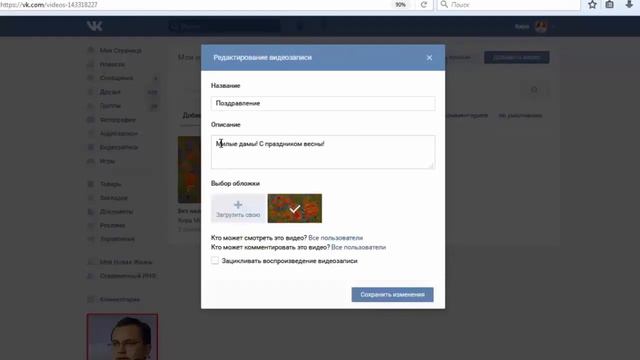Open Фотографии in the sidebar
The height and width of the screenshot is (360, 640).
pyautogui.click(x=118, y=120)
